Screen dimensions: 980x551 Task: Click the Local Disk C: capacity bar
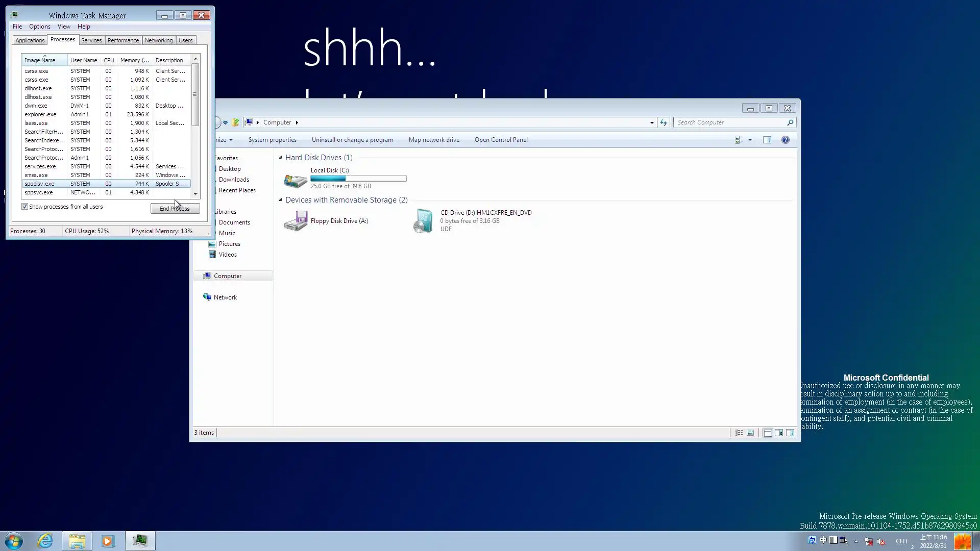point(358,179)
